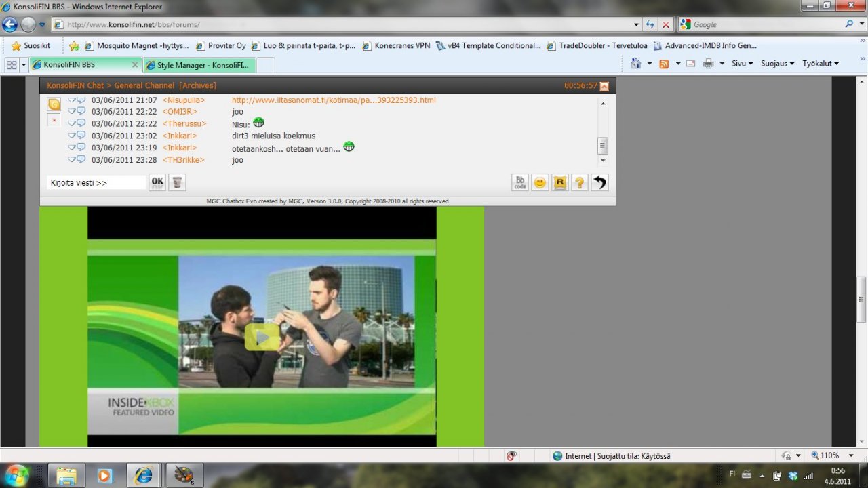Click the yellow R rules icon

tap(559, 182)
